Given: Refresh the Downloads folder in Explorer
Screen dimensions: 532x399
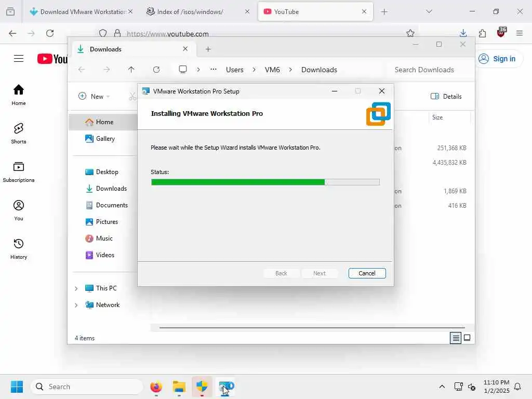Looking at the screenshot, I should tap(156, 70).
